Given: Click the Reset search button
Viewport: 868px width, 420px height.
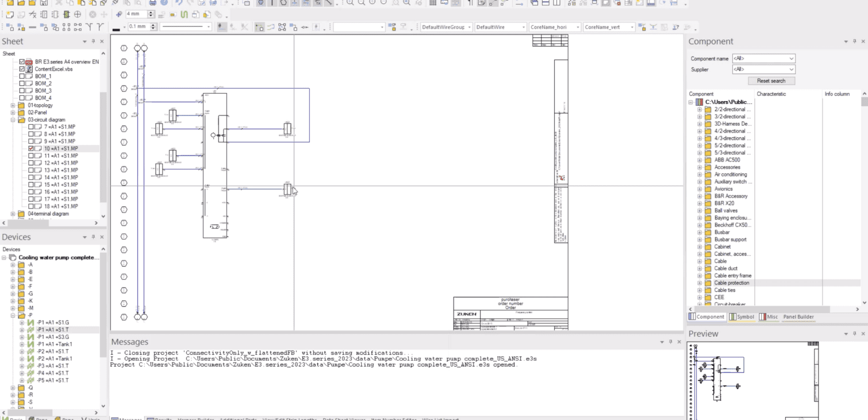Looking at the screenshot, I should [x=771, y=81].
